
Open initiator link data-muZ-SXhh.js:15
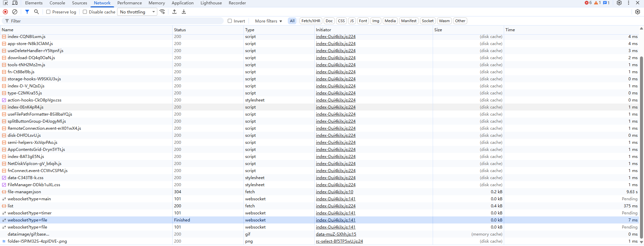coord(336,234)
